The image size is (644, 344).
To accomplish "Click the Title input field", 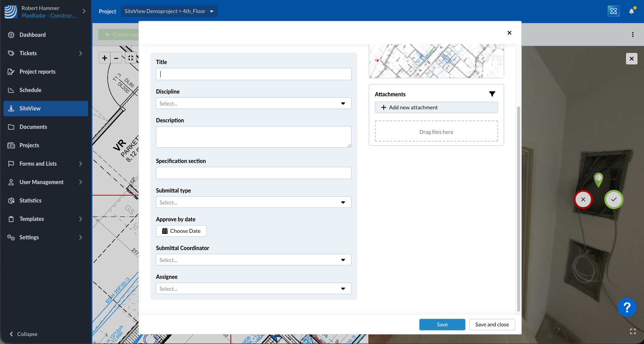I will (253, 74).
